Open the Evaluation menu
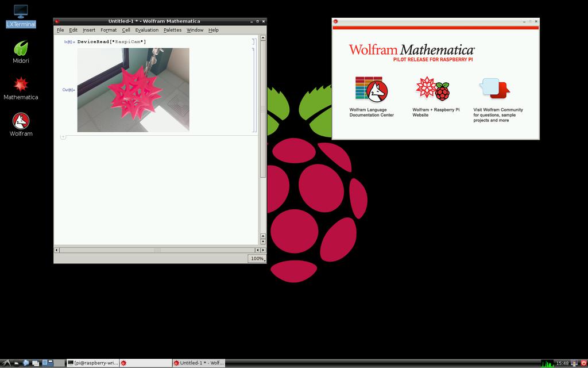 click(x=147, y=30)
